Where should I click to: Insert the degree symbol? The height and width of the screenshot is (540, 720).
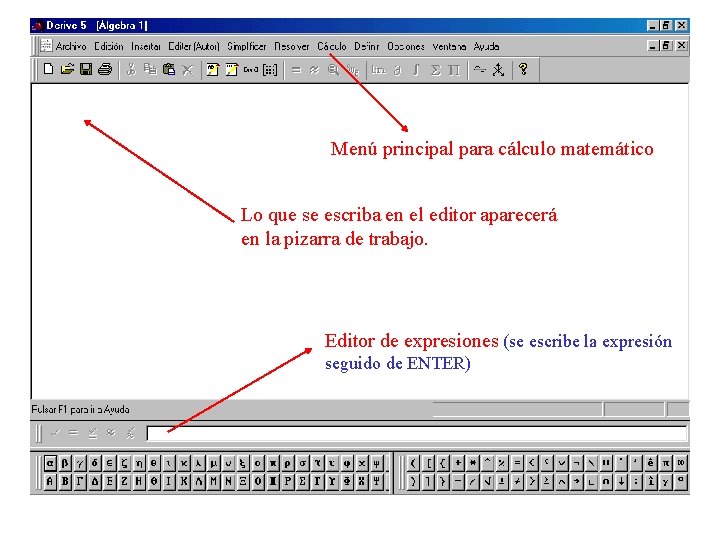click(x=681, y=482)
